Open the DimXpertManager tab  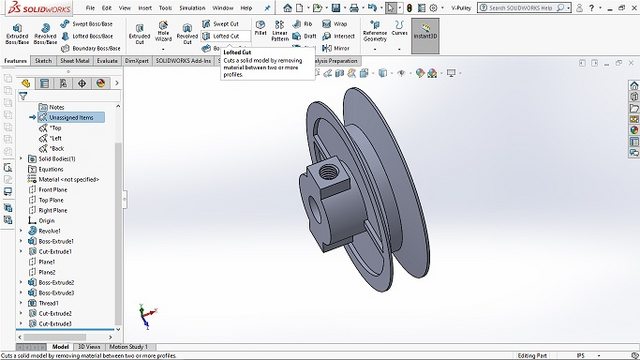click(x=82, y=83)
